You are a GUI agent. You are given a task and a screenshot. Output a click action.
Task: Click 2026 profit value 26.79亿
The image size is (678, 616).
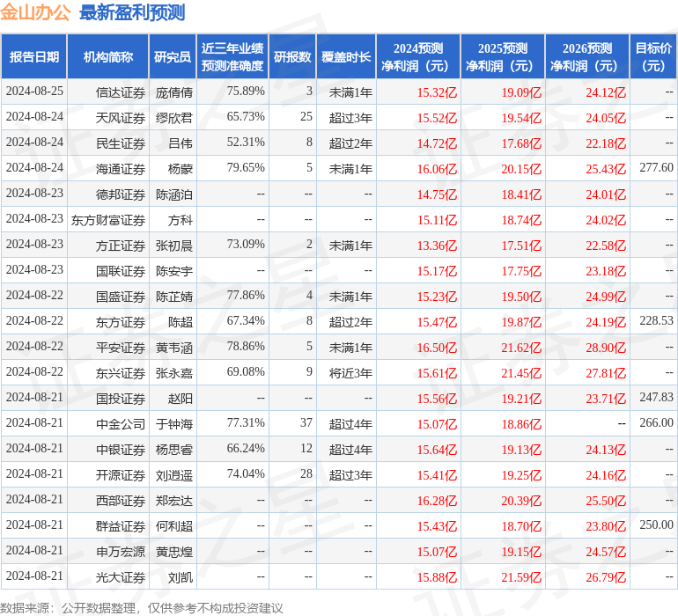[x=606, y=577]
